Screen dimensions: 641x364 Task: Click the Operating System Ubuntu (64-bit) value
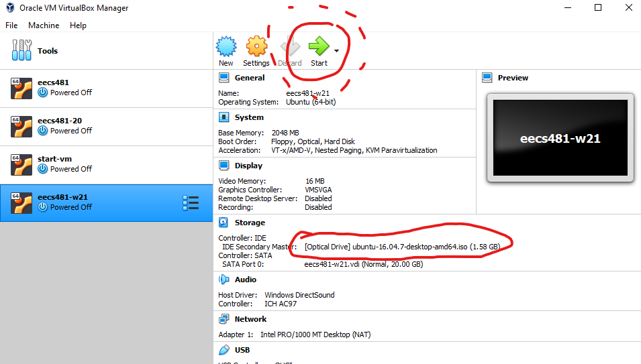[x=311, y=102]
